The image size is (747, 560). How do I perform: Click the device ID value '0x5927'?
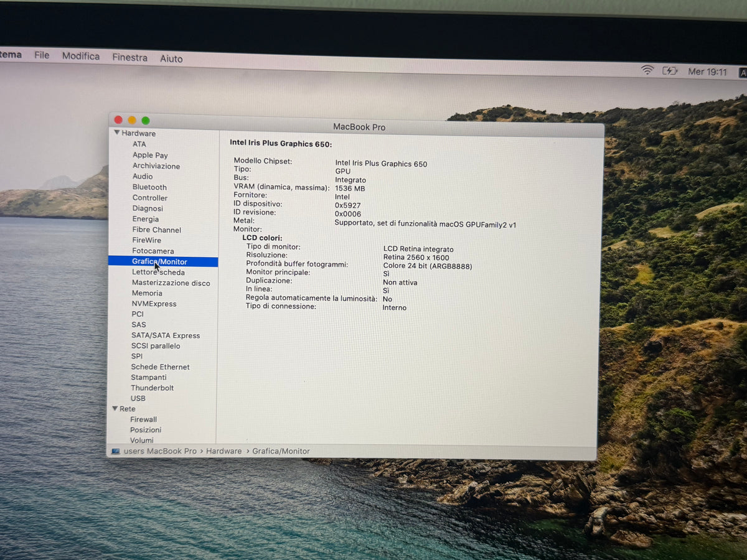pyautogui.click(x=348, y=205)
